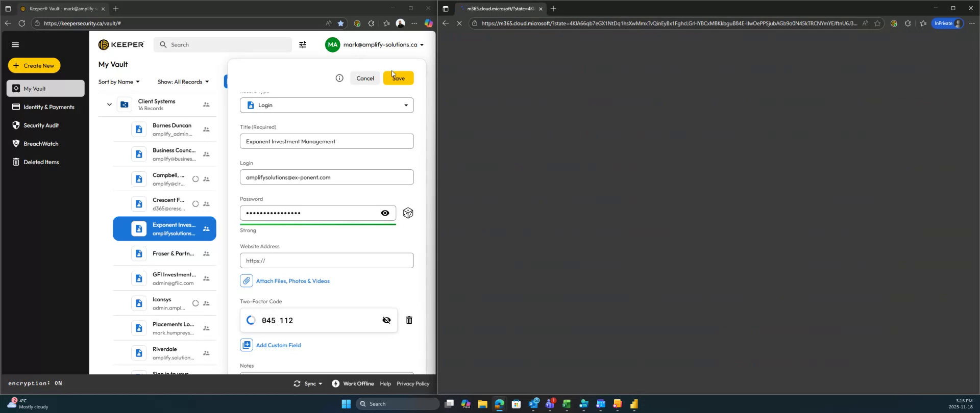Select the Placements Lo... record
The width and height of the screenshot is (980, 413).
pos(164,328)
